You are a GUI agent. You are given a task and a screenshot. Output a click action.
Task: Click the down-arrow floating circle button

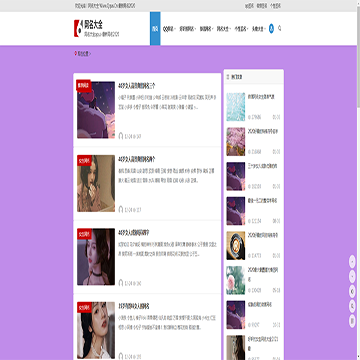(x=352, y=276)
